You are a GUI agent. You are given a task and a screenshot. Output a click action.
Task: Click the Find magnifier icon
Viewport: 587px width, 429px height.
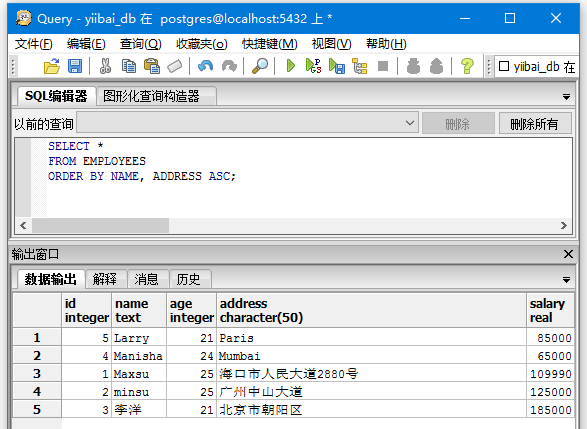(260, 67)
